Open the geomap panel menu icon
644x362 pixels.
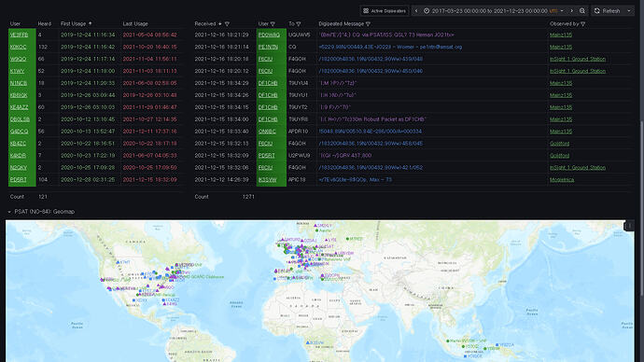click(630, 226)
